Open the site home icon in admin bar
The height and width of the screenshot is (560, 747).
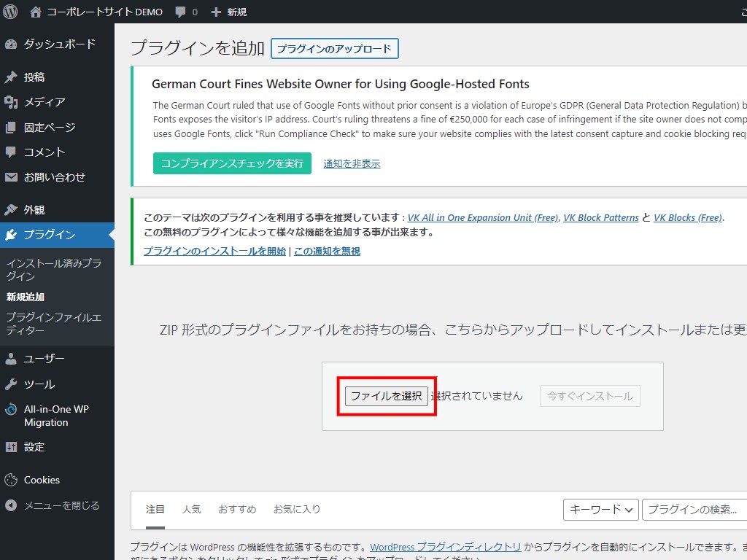coord(36,12)
